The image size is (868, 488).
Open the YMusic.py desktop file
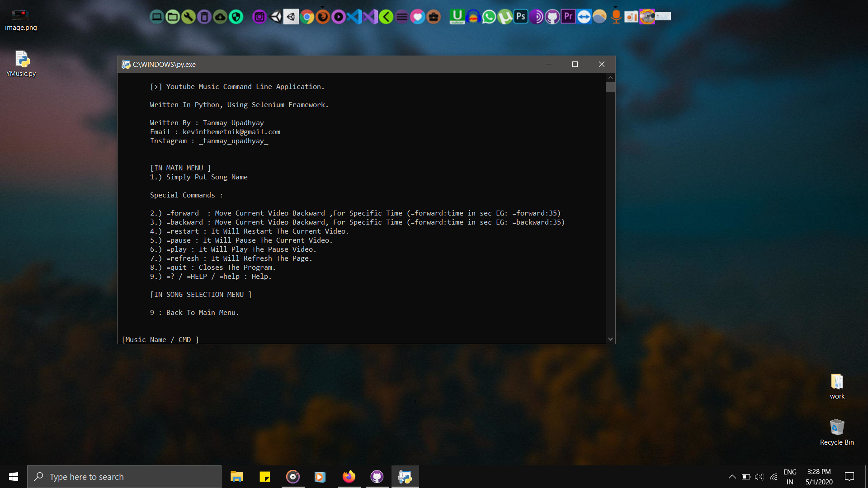tap(21, 64)
